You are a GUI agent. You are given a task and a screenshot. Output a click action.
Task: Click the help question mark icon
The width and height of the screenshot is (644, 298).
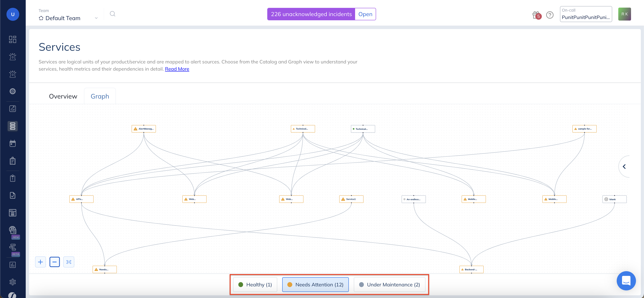(x=550, y=15)
